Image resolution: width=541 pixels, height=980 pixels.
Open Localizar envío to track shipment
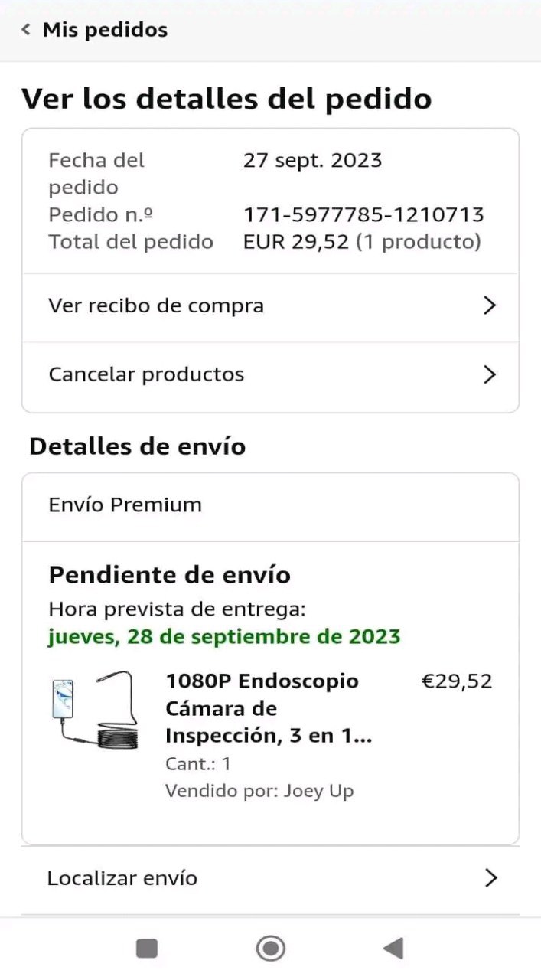[270, 878]
